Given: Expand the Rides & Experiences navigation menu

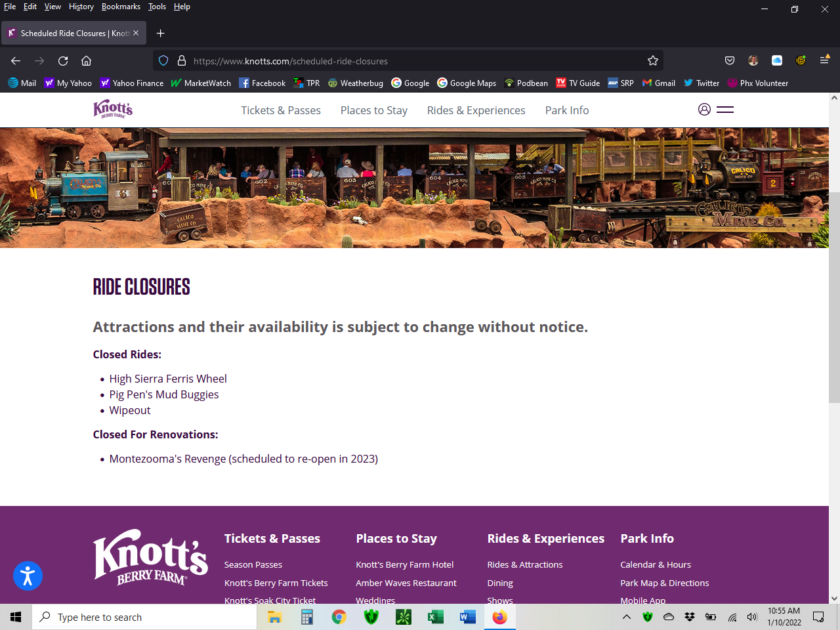Looking at the screenshot, I should [x=476, y=110].
